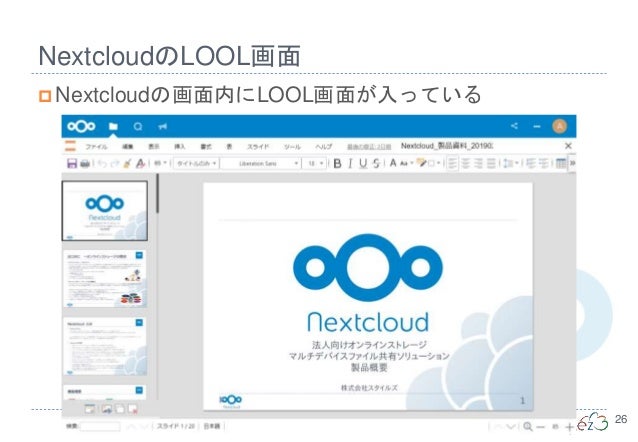Open the user avatar menu
Image resolution: width=638 pixels, height=442 pixels.
point(559,126)
